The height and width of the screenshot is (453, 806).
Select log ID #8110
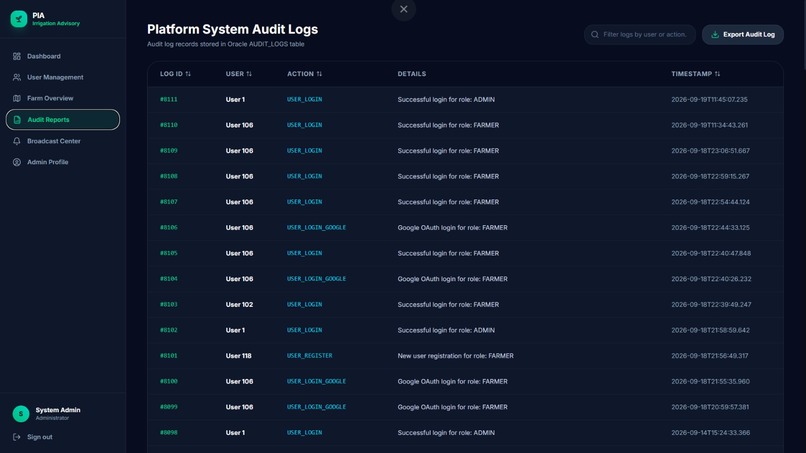169,125
